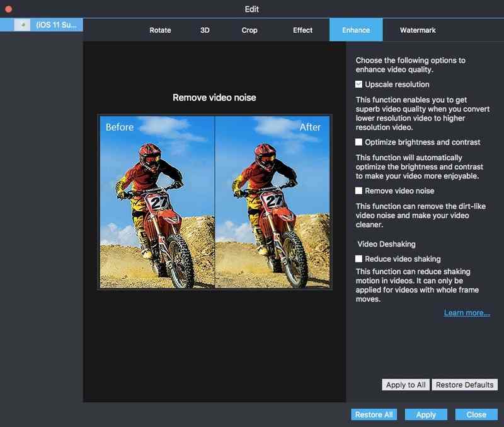Click the Before preview image
504x427 pixels.
(157, 202)
